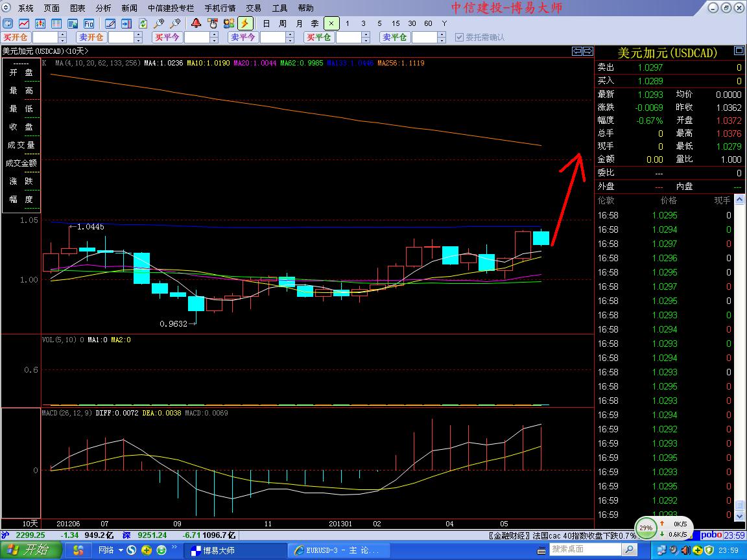Open the quote list view icon
Viewport: 747px width, 560px height.
[x=56, y=23]
